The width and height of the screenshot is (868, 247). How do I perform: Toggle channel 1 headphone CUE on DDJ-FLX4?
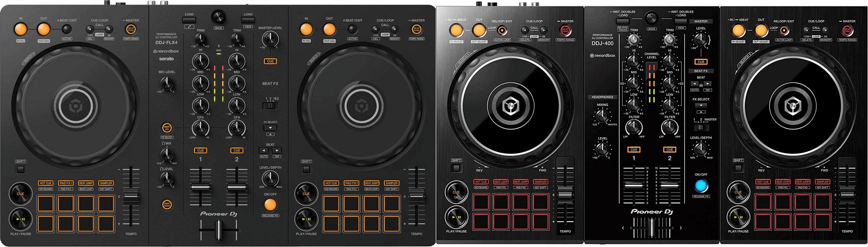pyautogui.click(x=200, y=150)
